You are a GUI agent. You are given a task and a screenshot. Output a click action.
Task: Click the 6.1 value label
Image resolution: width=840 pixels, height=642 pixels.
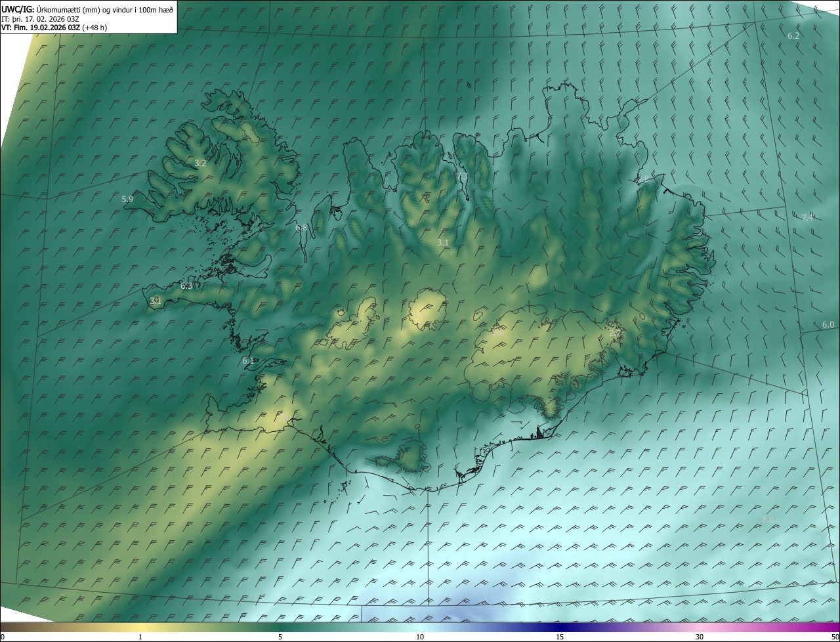tap(248, 361)
